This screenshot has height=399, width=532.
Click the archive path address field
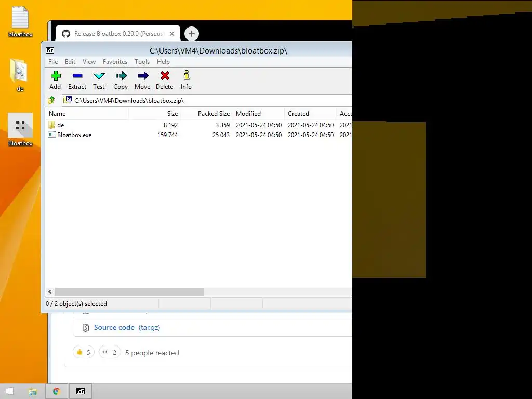pos(207,100)
